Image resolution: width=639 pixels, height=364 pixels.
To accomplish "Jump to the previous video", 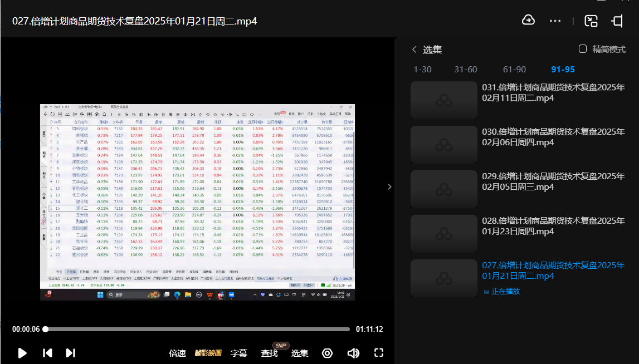I will (48, 353).
